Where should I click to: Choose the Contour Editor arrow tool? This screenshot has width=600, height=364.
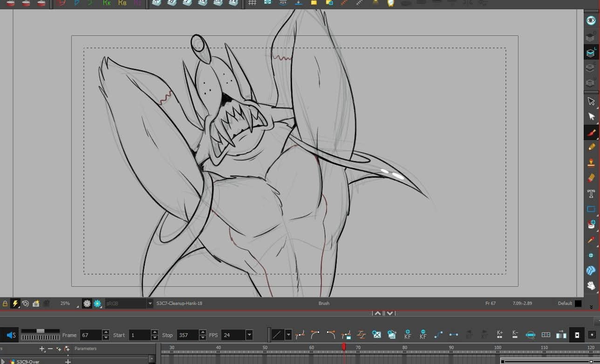point(591,117)
